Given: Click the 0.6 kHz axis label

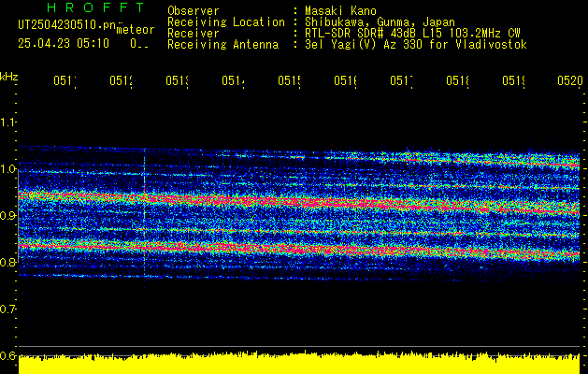Looking at the screenshot, I should [x=7, y=355].
